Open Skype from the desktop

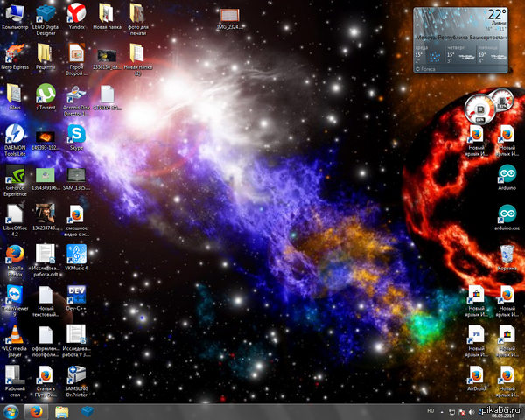click(x=76, y=134)
